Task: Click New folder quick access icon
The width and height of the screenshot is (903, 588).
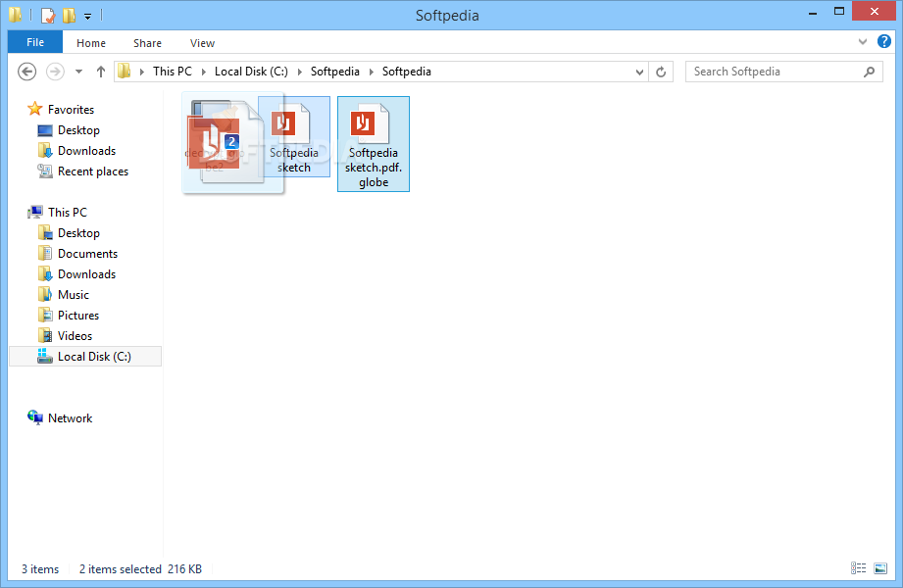Action: 69,15
